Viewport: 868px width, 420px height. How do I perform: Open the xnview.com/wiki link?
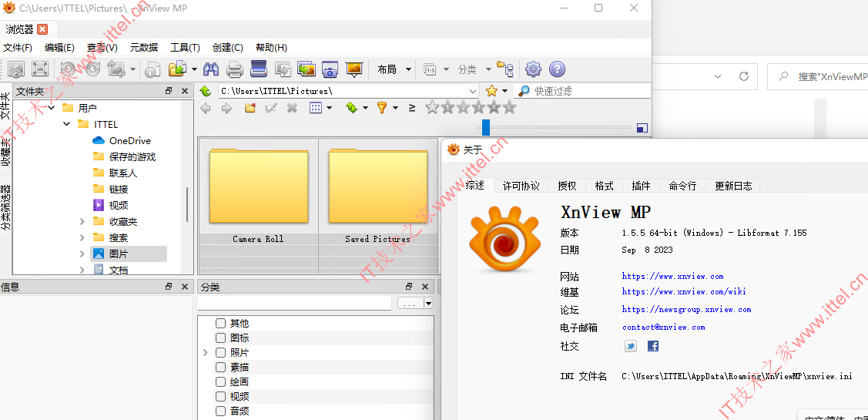tap(684, 291)
